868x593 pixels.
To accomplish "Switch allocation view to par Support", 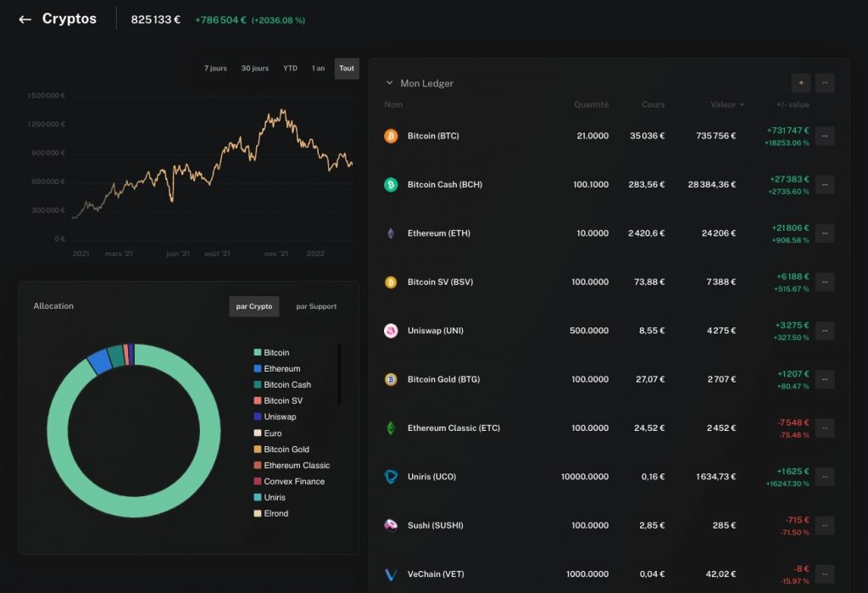I will point(315,306).
